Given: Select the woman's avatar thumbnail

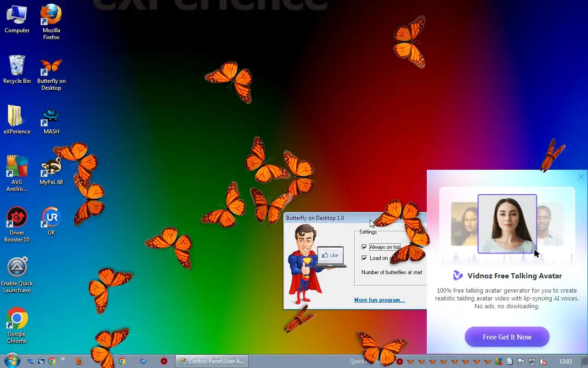Looking at the screenshot, I should (x=507, y=224).
